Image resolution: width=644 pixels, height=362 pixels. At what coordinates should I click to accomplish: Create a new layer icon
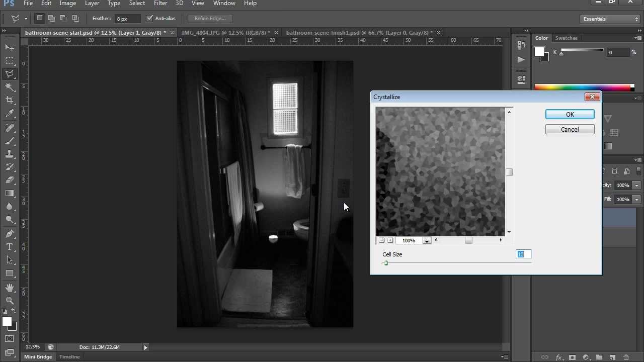[612, 357]
